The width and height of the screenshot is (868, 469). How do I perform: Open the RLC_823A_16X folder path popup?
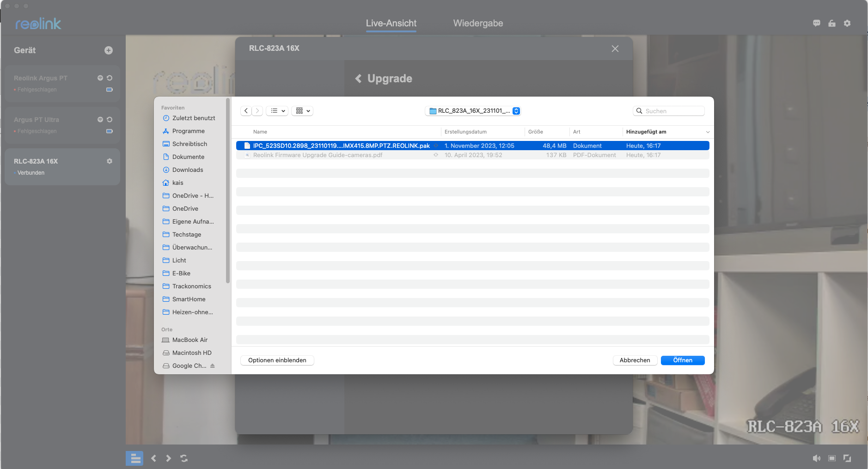pos(473,111)
